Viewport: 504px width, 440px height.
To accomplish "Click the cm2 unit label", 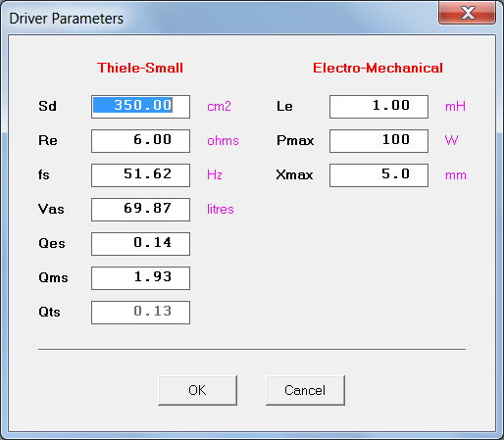I will (219, 107).
